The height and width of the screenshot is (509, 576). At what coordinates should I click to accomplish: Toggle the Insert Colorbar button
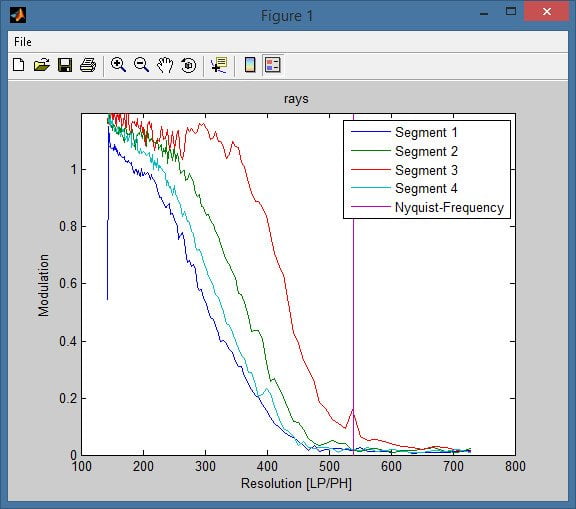(x=250, y=65)
